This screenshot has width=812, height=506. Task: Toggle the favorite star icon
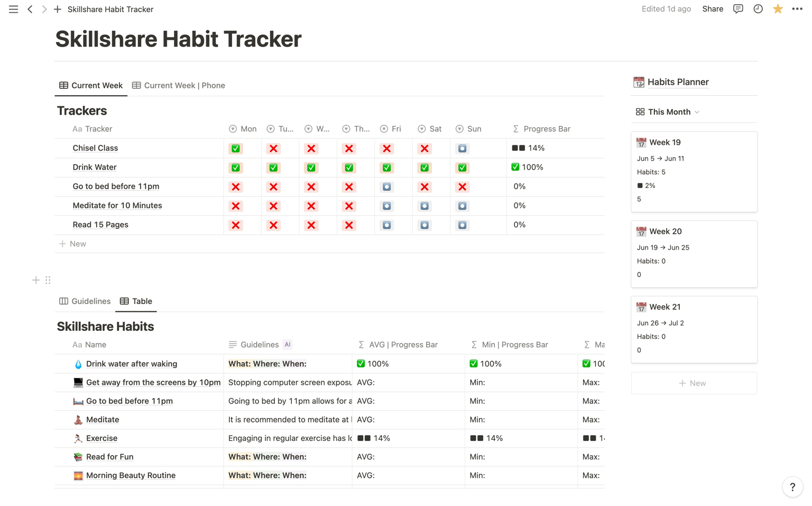click(x=778, y=9)
